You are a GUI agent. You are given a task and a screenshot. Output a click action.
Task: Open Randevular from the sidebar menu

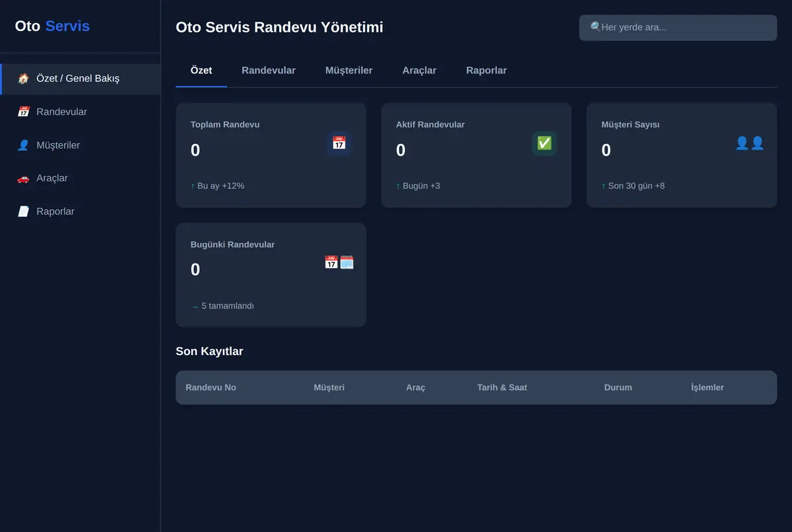(80, 112)
